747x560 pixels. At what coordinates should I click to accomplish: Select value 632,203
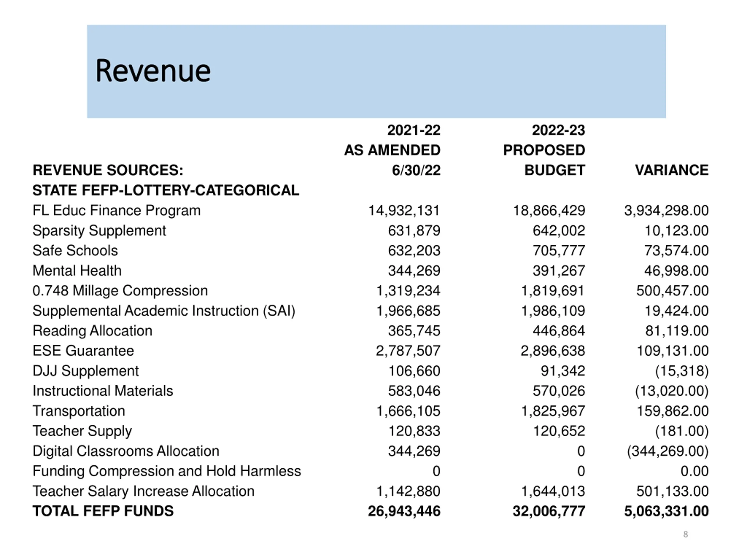pos(414,251)
